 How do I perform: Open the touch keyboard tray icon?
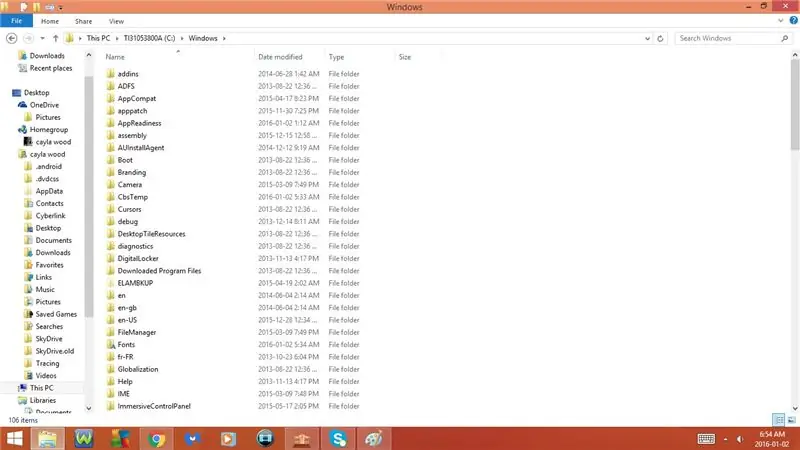pos(706,439)
